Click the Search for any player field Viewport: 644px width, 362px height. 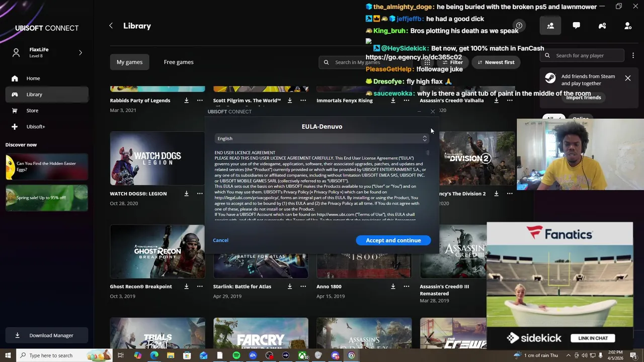(582, 55)
